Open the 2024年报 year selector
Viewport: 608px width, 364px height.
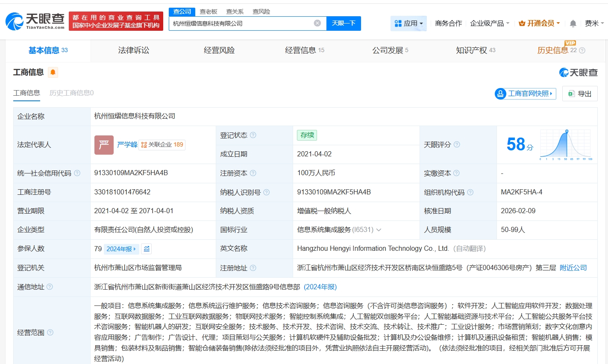122,249
